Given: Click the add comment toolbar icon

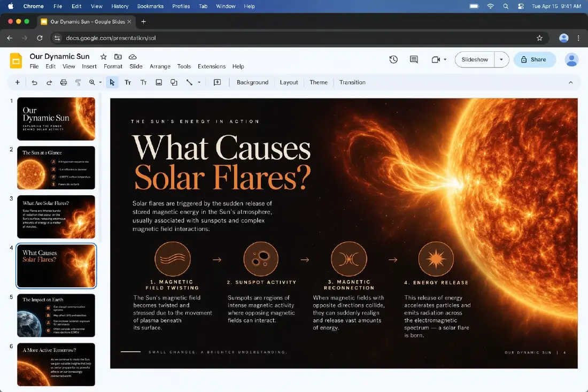Looking at the screenshot, I should coord(217,82).
